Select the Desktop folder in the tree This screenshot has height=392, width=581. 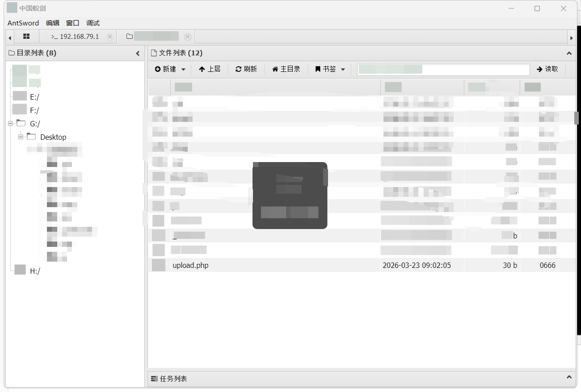pos(53,137)
